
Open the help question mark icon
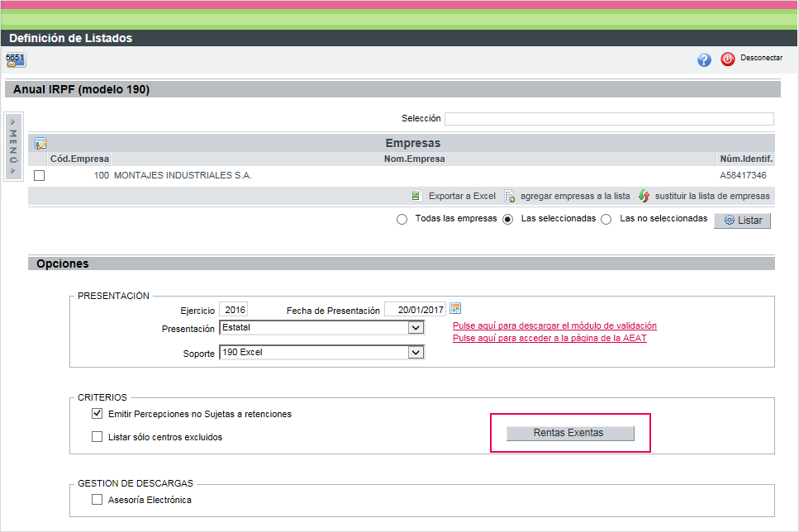click(x=704, y=59)
